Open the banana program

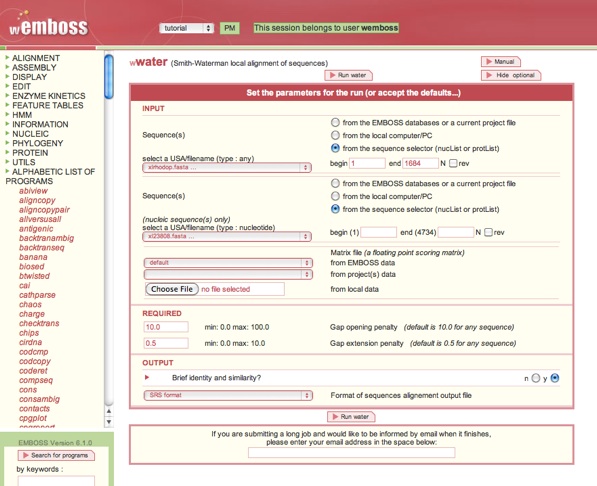pyautogui.click(x=33, y=257)
